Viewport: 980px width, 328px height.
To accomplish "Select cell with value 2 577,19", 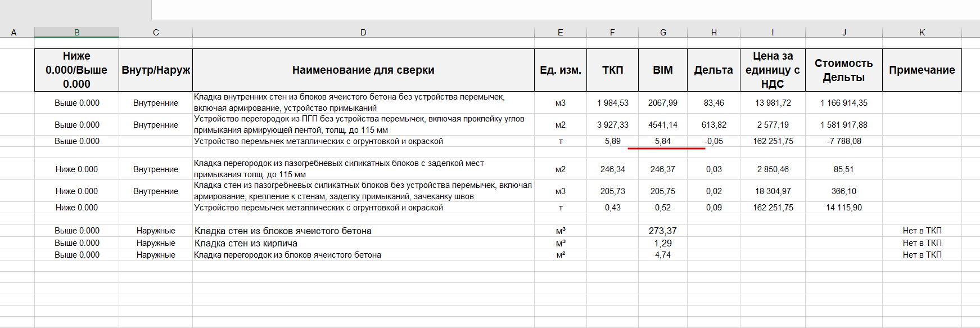I will click(x=773, y=125).
